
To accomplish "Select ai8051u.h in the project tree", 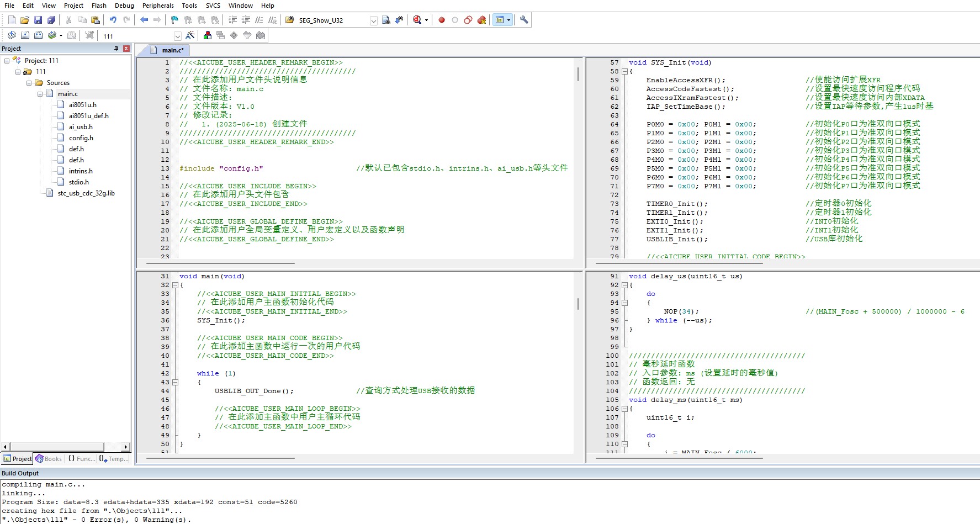I will click(82, 105).
